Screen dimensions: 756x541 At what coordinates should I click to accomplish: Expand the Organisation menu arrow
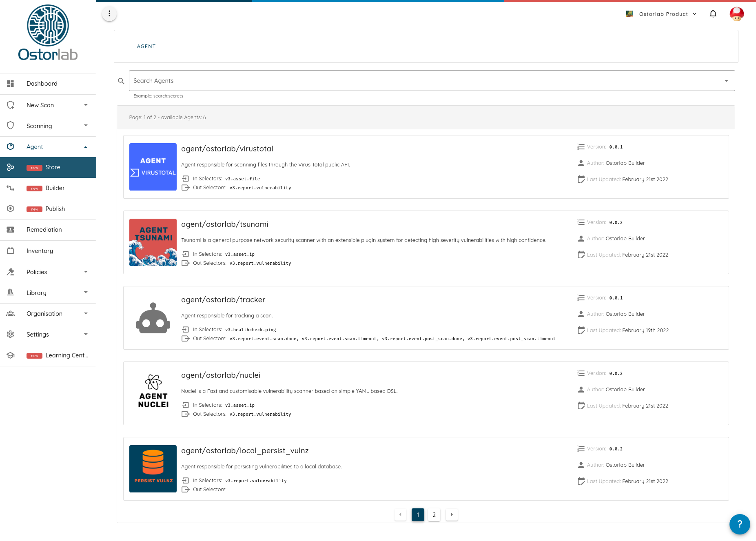pos(86,313)
